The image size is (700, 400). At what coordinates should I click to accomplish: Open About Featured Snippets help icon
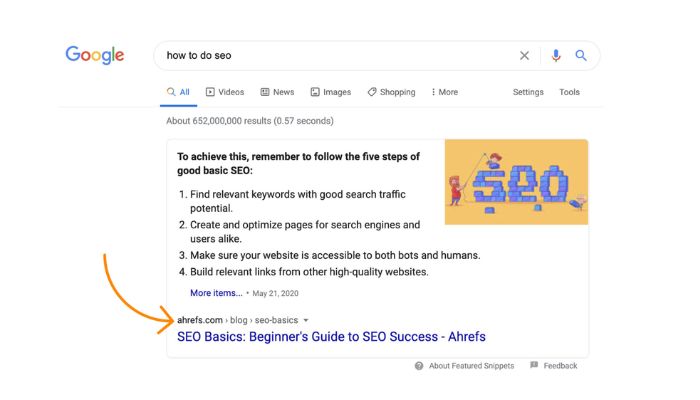tap(419, 366)
